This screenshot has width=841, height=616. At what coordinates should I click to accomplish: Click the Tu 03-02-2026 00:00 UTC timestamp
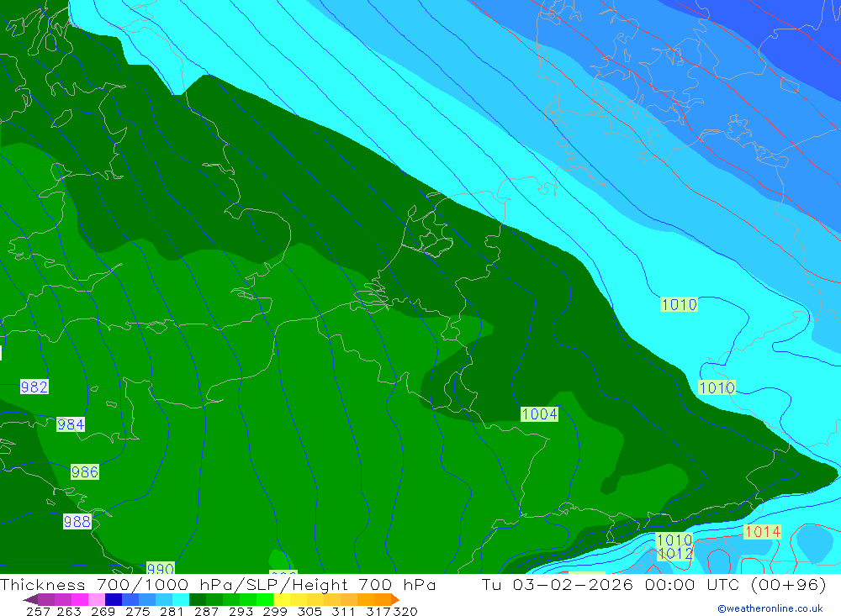[x=653, y=584]
